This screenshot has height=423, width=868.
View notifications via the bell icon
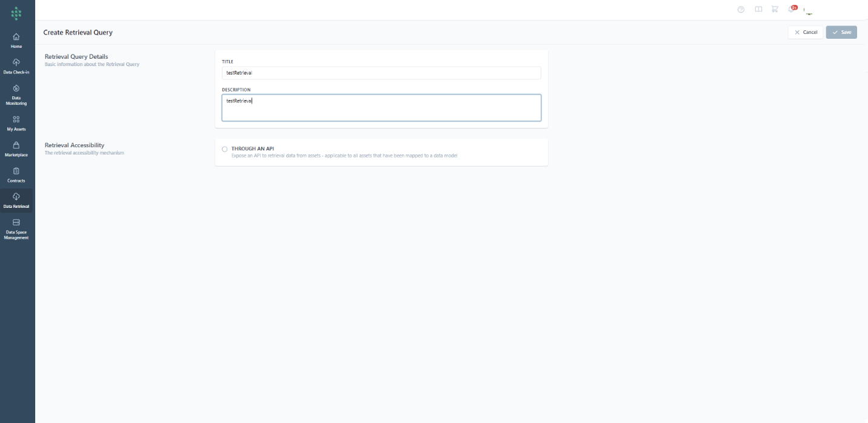coord(791,9)
